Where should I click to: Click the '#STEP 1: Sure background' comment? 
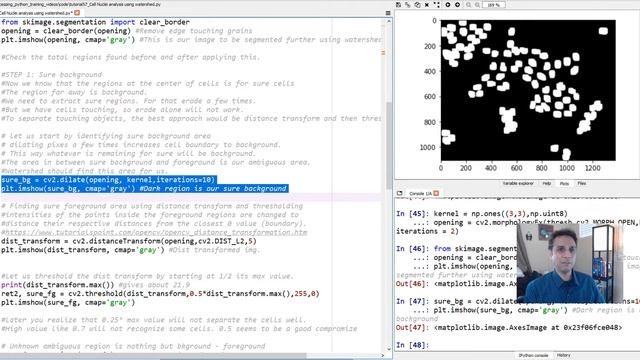click(x=51, y=75)
